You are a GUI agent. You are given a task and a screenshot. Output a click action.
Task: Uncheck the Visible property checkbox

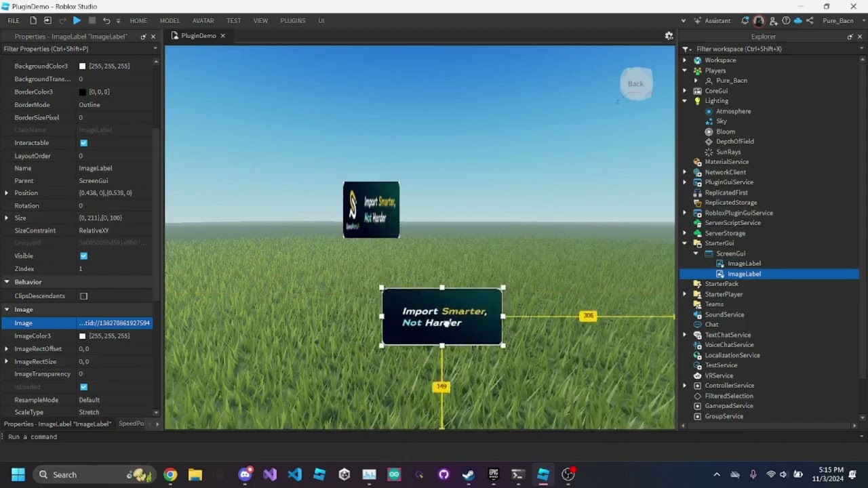click(x=83, y=256)
